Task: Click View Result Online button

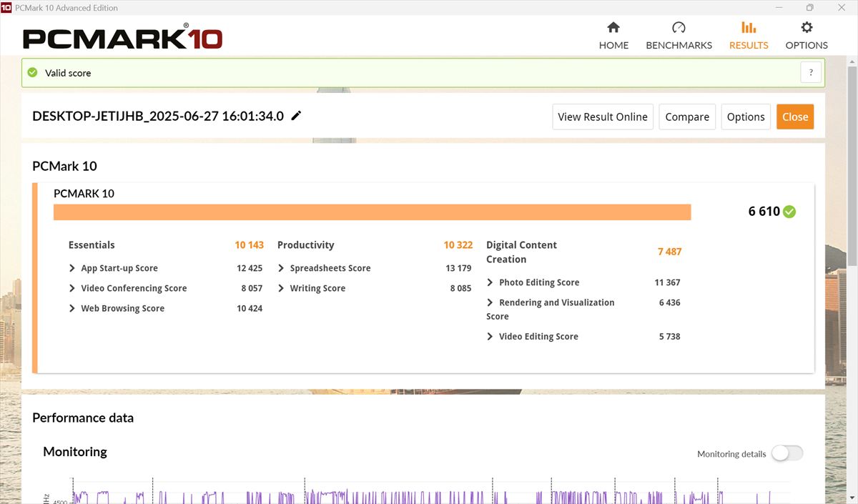Action: [603, 117]
